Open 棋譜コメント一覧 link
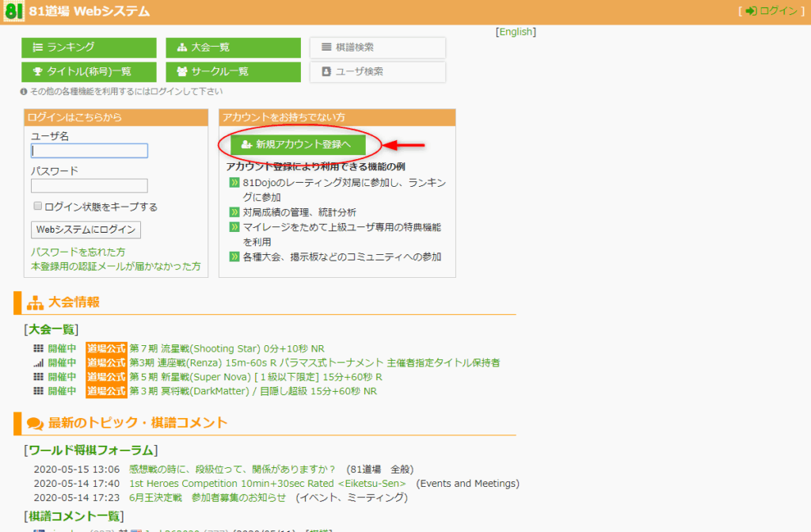 pos(74,516)
